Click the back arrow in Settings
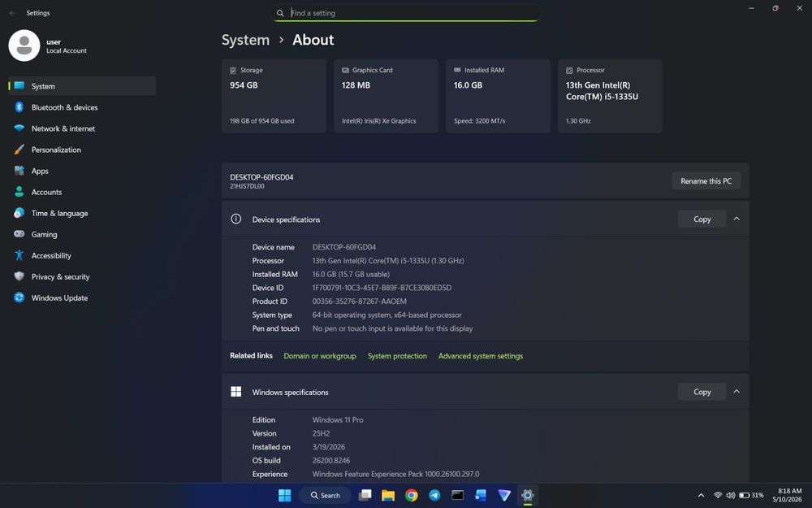Viewport: 812px width, 508px height. pos(12,13)
